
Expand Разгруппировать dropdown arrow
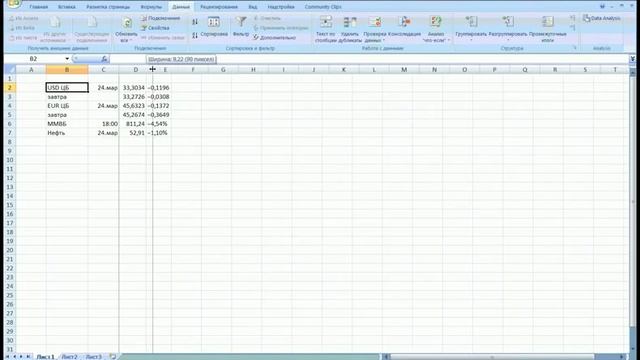tap(508, 40)
